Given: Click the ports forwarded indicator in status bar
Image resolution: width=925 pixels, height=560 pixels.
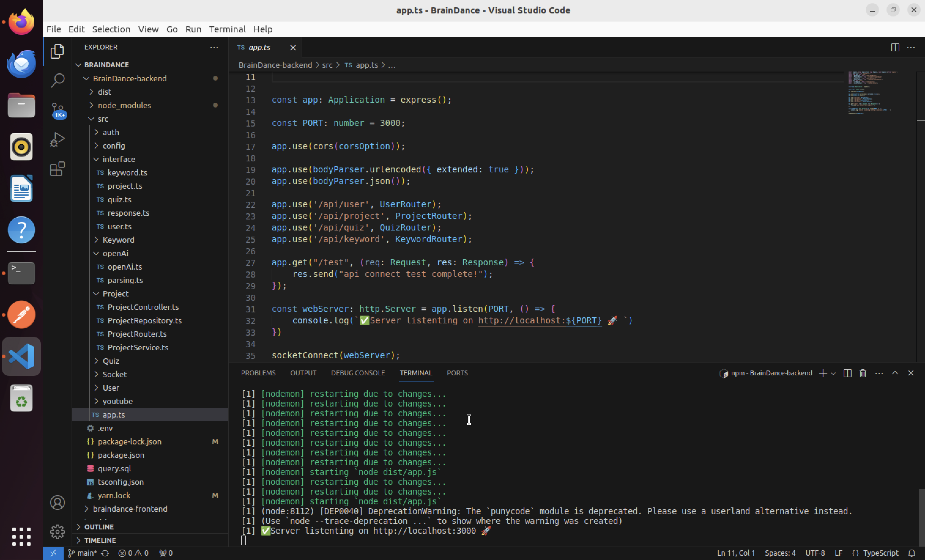Looking at the screenshot, I should point(165,553).
